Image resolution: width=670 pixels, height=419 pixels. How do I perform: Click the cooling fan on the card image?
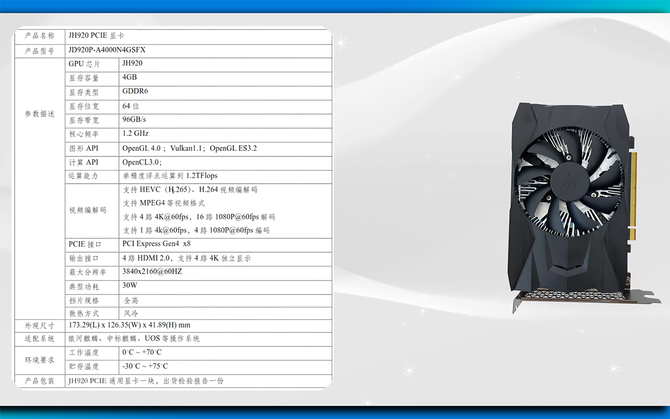click(570, 181)
